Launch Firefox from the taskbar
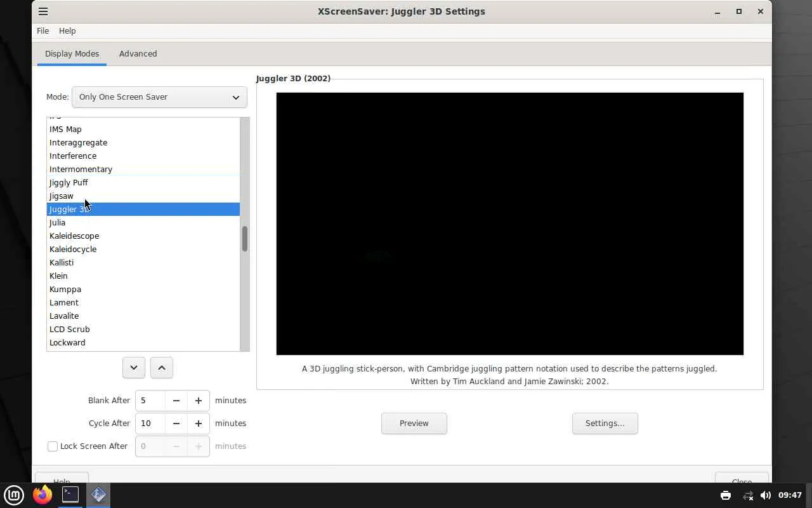812x508 pixels. (43, 495)
